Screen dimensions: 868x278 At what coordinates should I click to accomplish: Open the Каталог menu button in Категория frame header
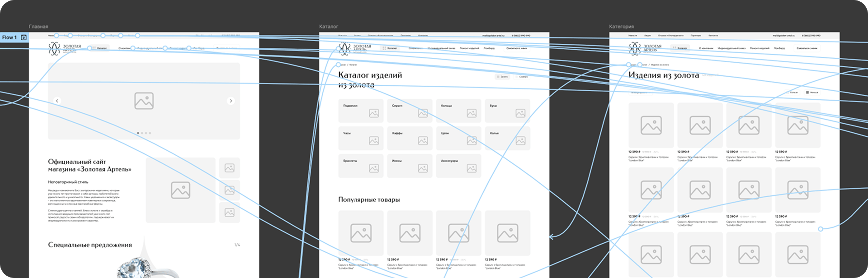(680, 48)
